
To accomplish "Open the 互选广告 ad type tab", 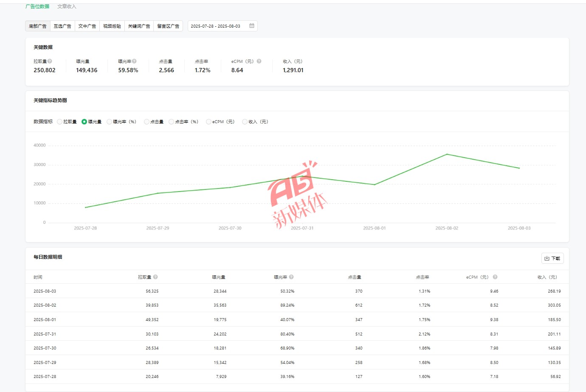I will pyautogui.click(x=62, y=26).
